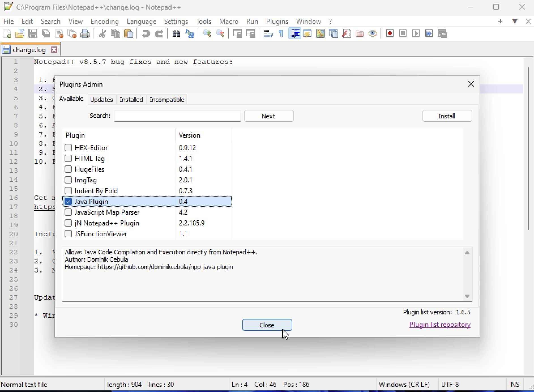Image resolution: width=534 pixels, height=392 pixels.
Task: Start recording a macro
Action: (x=390, y=33)
